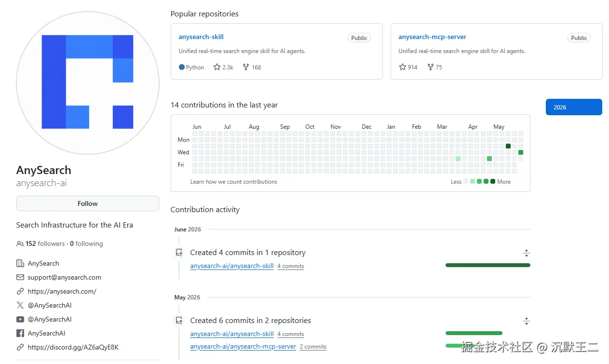Click the AnySearch profile name heading
The width and height of the screenshot is (609, 364).
44,170
